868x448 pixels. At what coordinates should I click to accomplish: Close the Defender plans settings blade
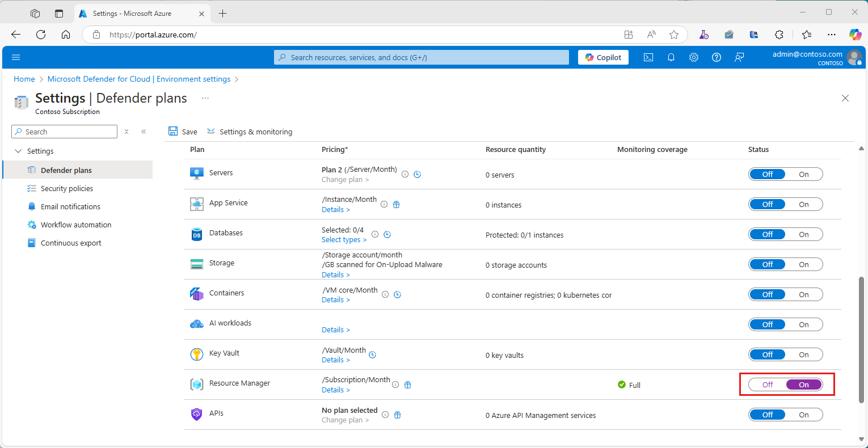point(845,98)
